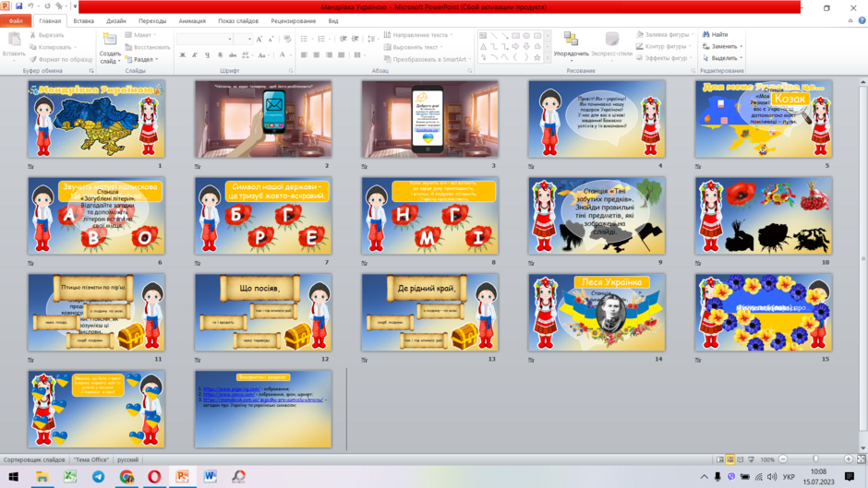Click the PowerPoint help question icon

pyautogui.click(x=862, y=20)
